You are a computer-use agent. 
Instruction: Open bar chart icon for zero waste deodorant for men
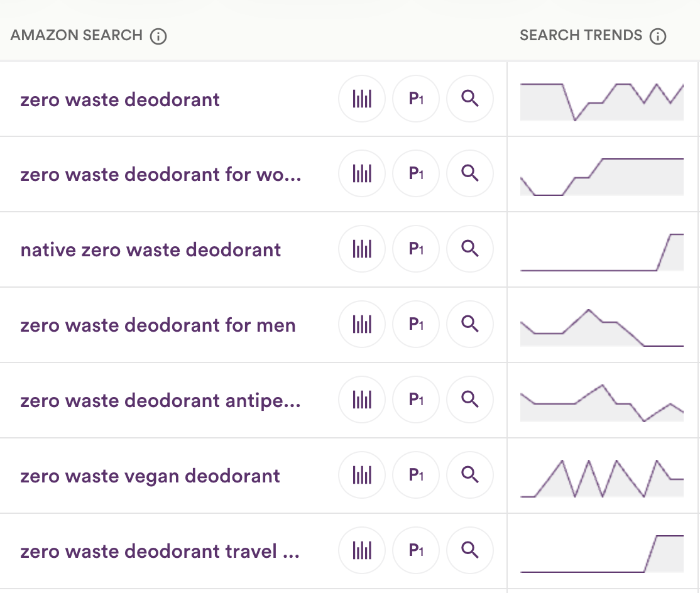pos(361,324)
